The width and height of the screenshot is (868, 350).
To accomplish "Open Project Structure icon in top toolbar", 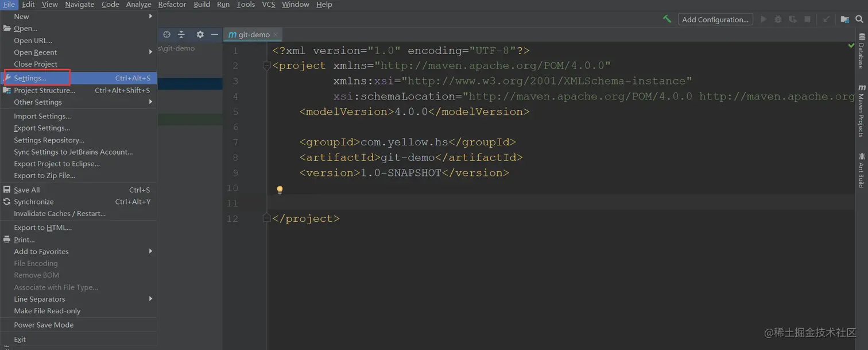I will [845, 19].
